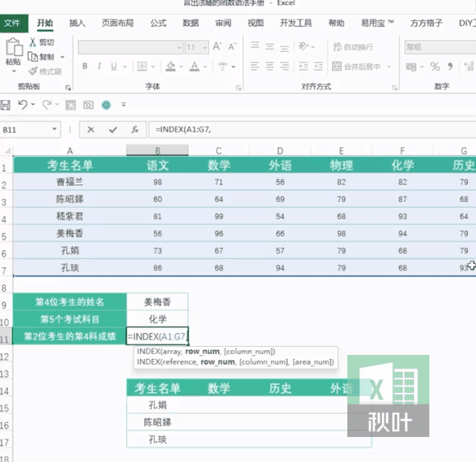Screen dimensions: 476x462
Task: Open the underline style dropdown arrow
Action: point(125,67)
